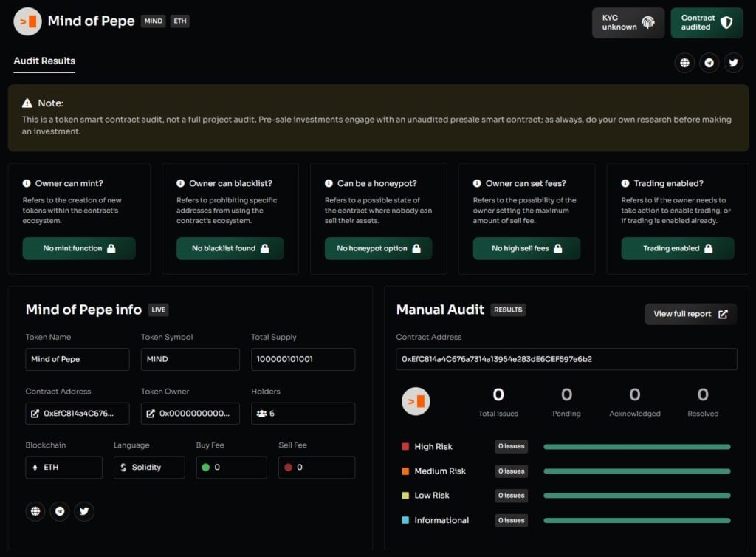Image resolution: width=756 pixels, height=557 pixels.
Task: Click the red High Risk color square
Action: (405, 447)
